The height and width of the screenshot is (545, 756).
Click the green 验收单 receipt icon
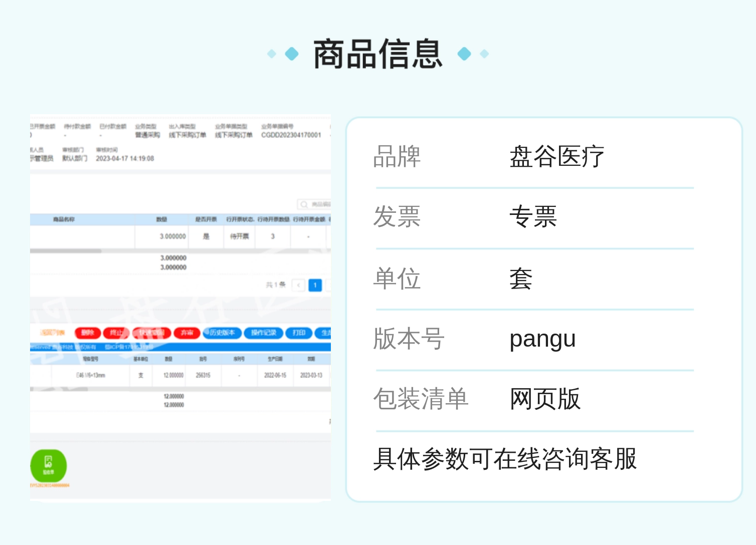pos(48,465)
